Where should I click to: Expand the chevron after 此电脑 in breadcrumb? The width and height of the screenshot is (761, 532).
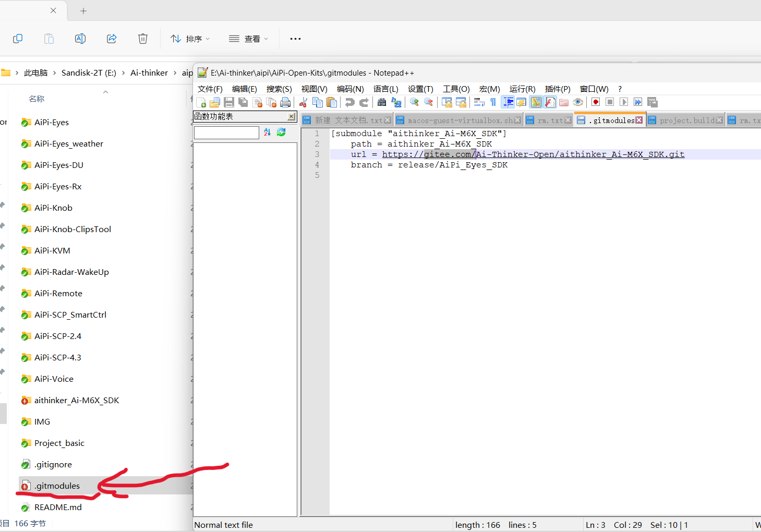click(x=54, y=73)
